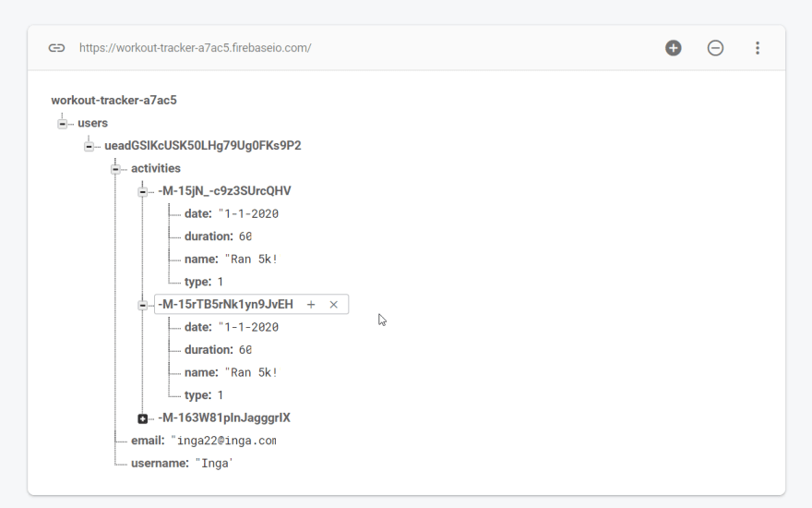
Task: Select the -M-163W81pInJagggrIX key
Action: pos(224,417)
